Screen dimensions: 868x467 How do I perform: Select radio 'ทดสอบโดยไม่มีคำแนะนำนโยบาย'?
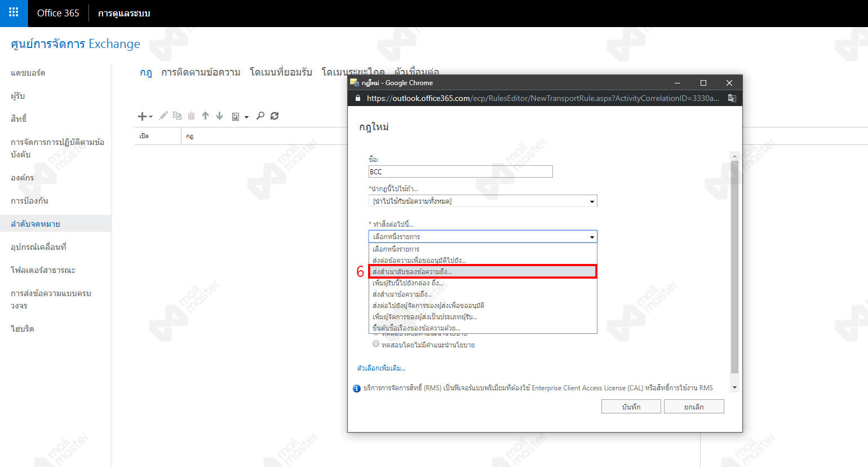376,344
